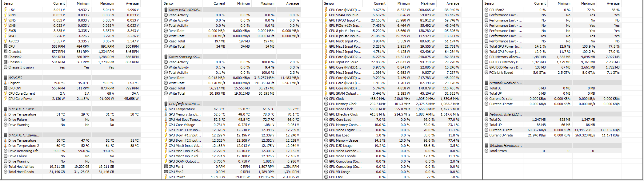
Task: Click the icon beside Total Errors
Action: tap(486, 151)
